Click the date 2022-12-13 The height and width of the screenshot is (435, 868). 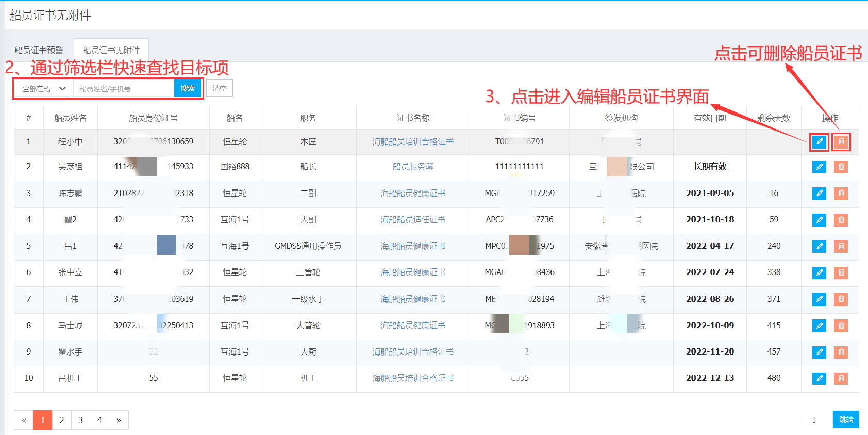[x=710, y=378]
